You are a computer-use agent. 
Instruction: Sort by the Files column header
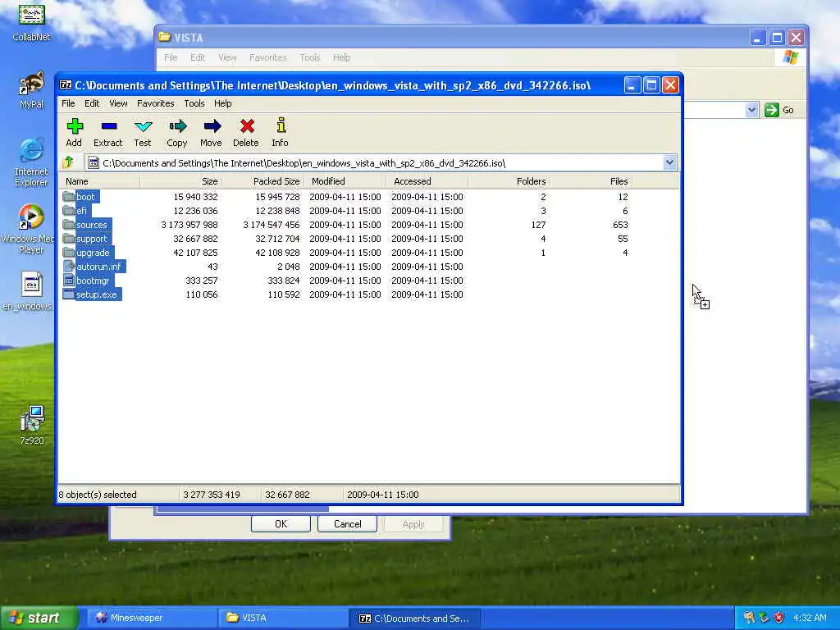(x=591, y=181)
